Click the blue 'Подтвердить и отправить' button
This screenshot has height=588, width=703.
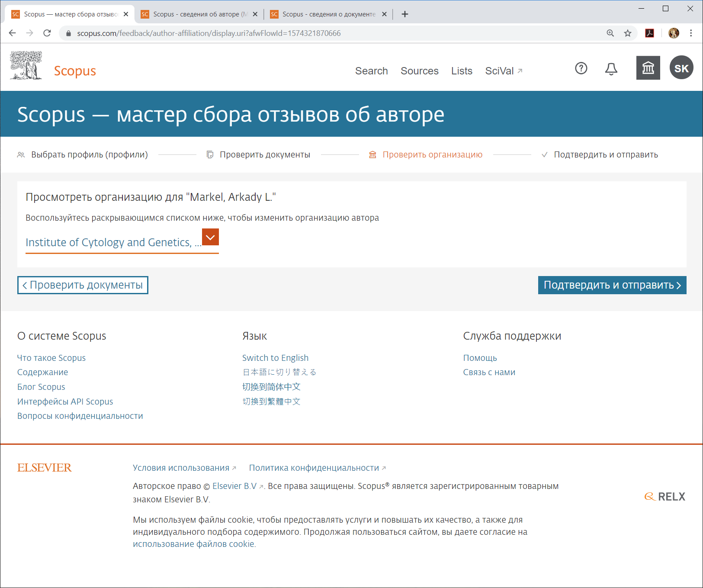click(x=612, y=285)
